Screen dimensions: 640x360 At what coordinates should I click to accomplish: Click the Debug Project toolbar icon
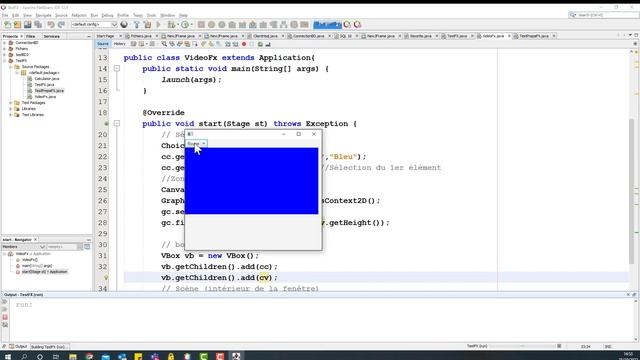[x=171, y=25]
